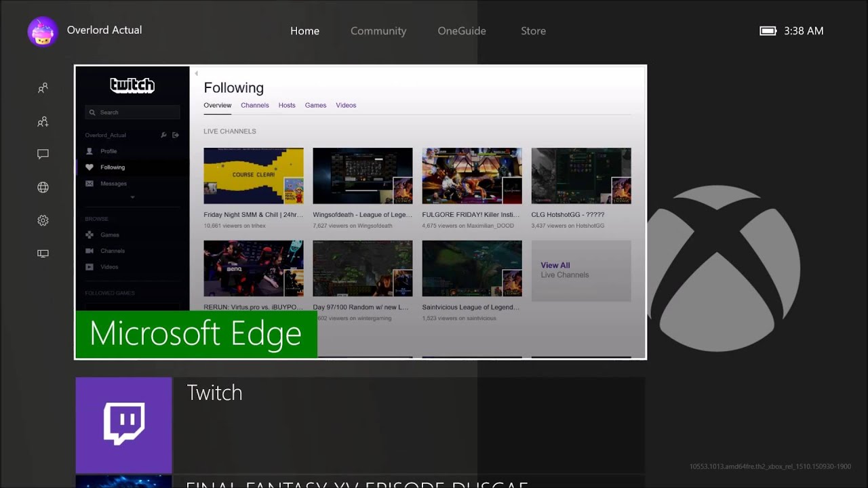The width and height of the screenshot is (868, 488).
Task: Open the RERUN Virtus.pro vs iBUYPOWER thumbnail
Action: click(x=254, y=268)
